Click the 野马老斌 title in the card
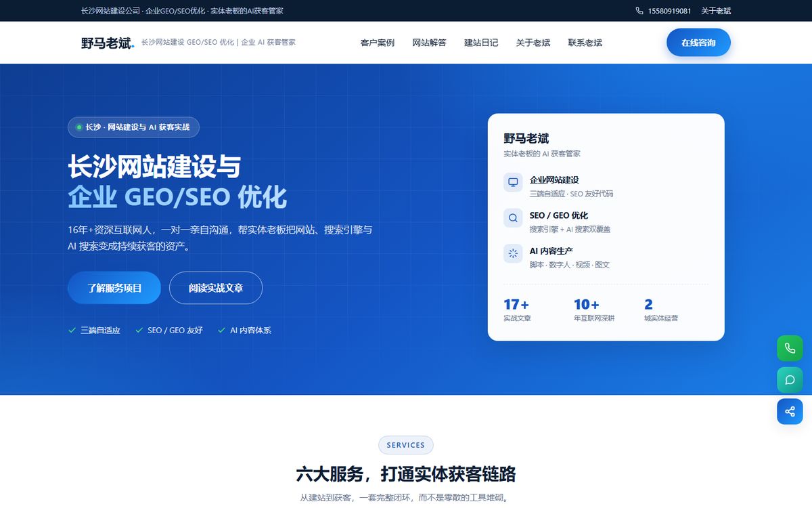 [x=526, y=138]
